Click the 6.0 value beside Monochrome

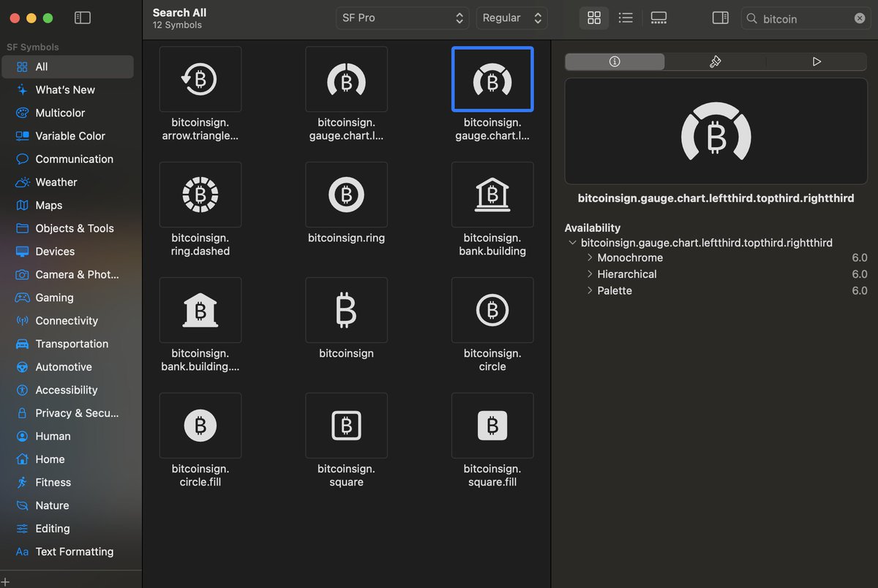coord(860,257)
